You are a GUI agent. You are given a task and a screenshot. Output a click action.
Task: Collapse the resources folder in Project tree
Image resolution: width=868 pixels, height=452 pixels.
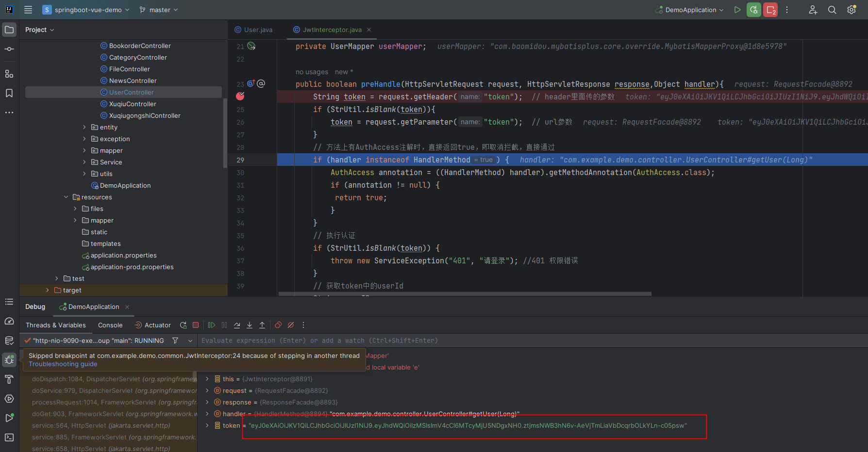[x=66, y=197]
